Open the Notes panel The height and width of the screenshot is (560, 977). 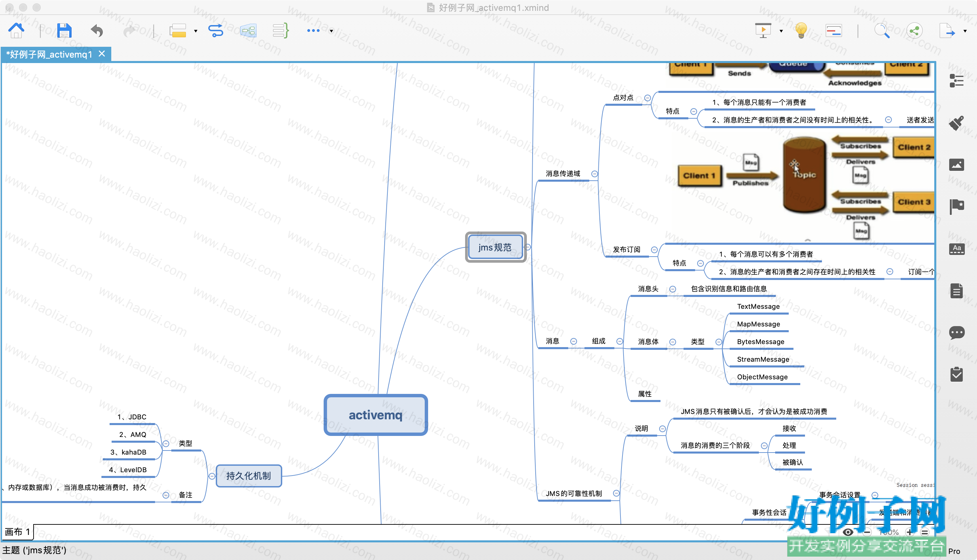point(957,291)
